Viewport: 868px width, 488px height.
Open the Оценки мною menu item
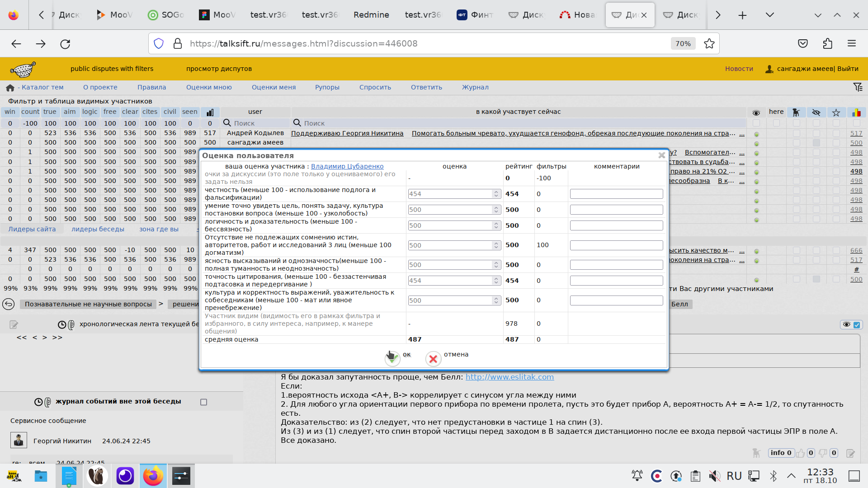(x=209, y=87)
